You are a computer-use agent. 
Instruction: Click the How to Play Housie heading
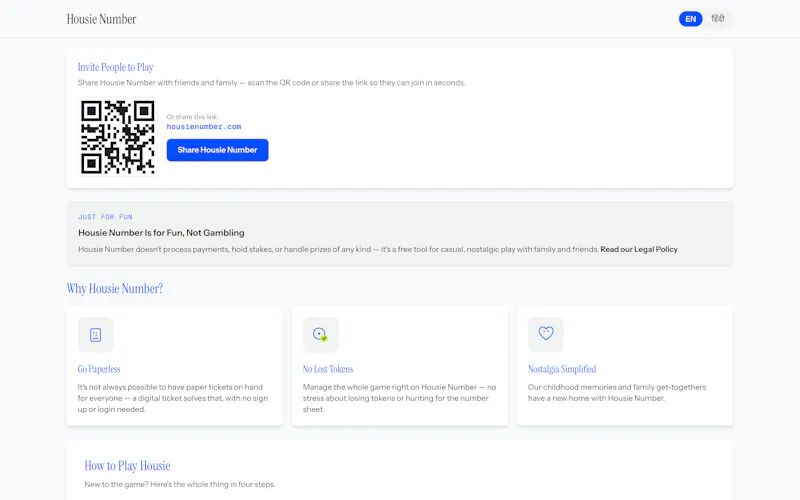pos(127,466)
